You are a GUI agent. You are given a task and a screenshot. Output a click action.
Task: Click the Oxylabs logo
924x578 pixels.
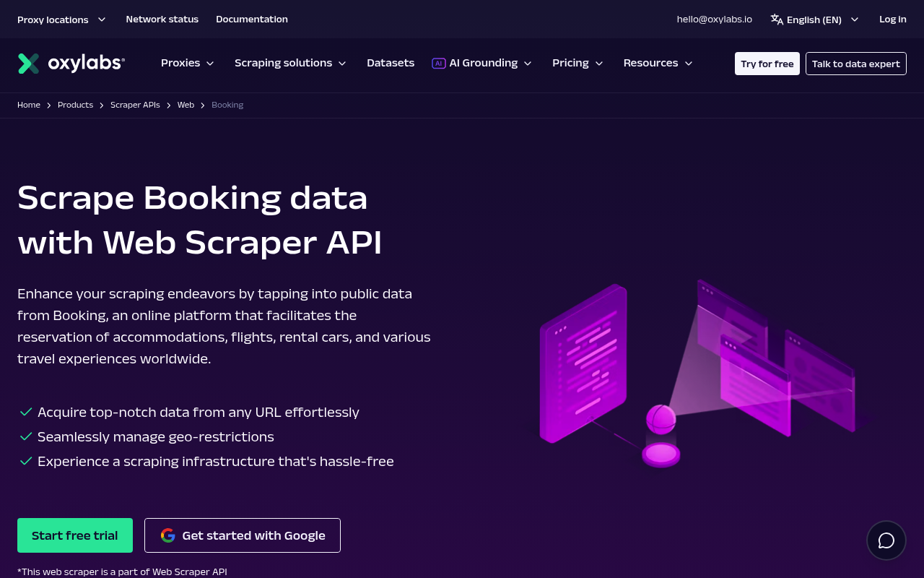tap(71, 64)
